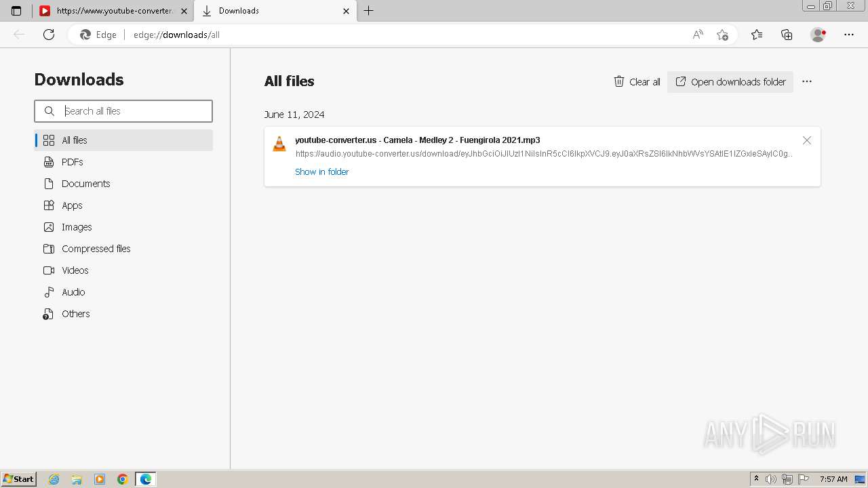The width and height of the screenshot is (868, 488).
Task: Open the Favorites list icon
Action: click(757, 35)
